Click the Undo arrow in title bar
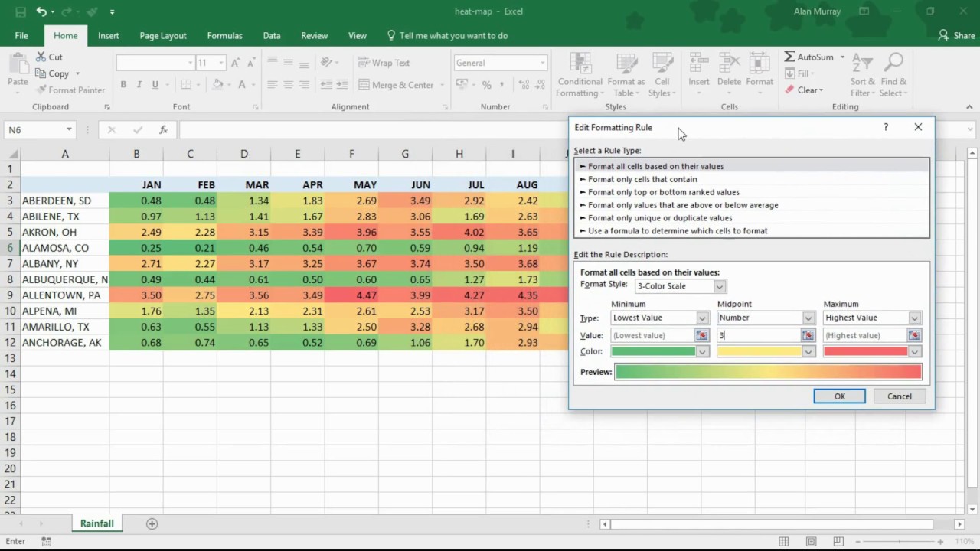Image resolution: width=980 pixels, height=551 pixels. (41, 12)
